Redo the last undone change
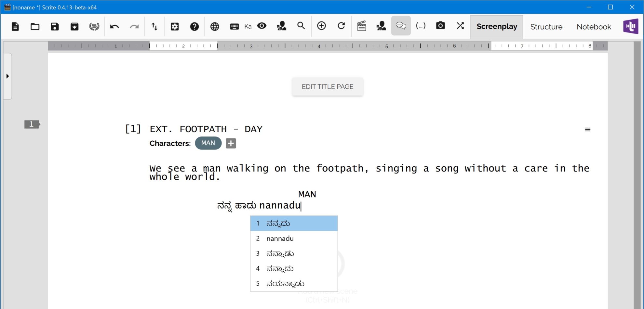This screenshot has width=644, height=309. (x=134, y=26)
